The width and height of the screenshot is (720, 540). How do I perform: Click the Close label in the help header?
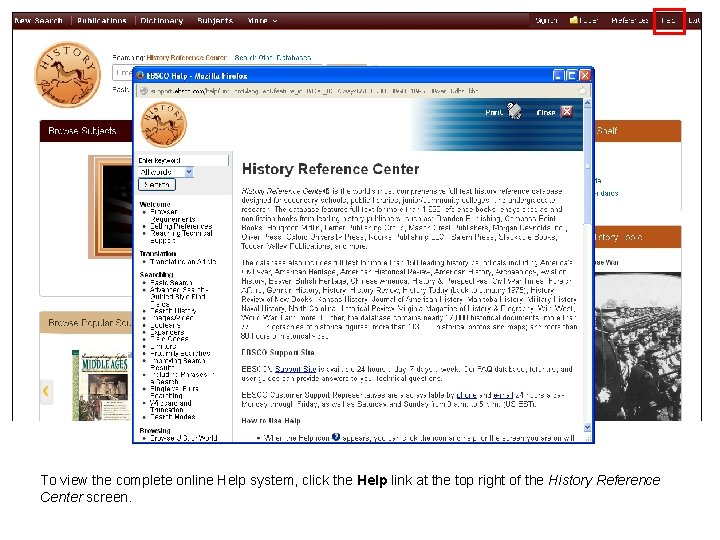coord(546,112)
